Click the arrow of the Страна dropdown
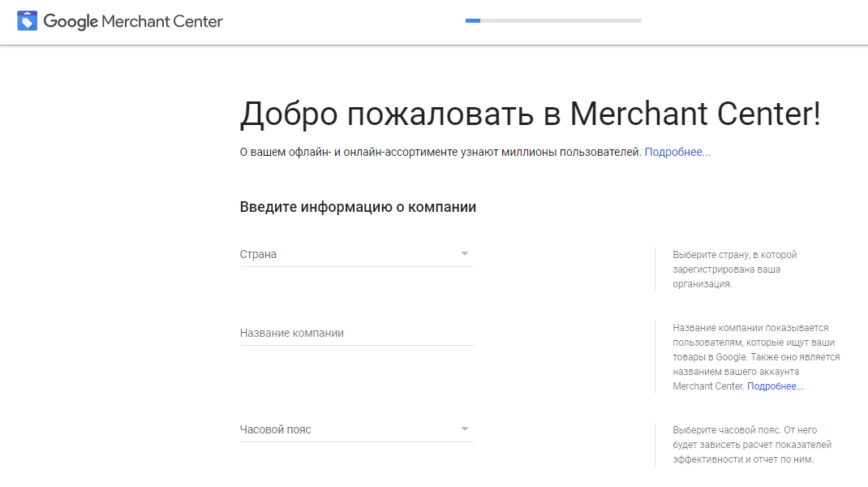This screenshot has height=487, width=868. pos(465,254)
